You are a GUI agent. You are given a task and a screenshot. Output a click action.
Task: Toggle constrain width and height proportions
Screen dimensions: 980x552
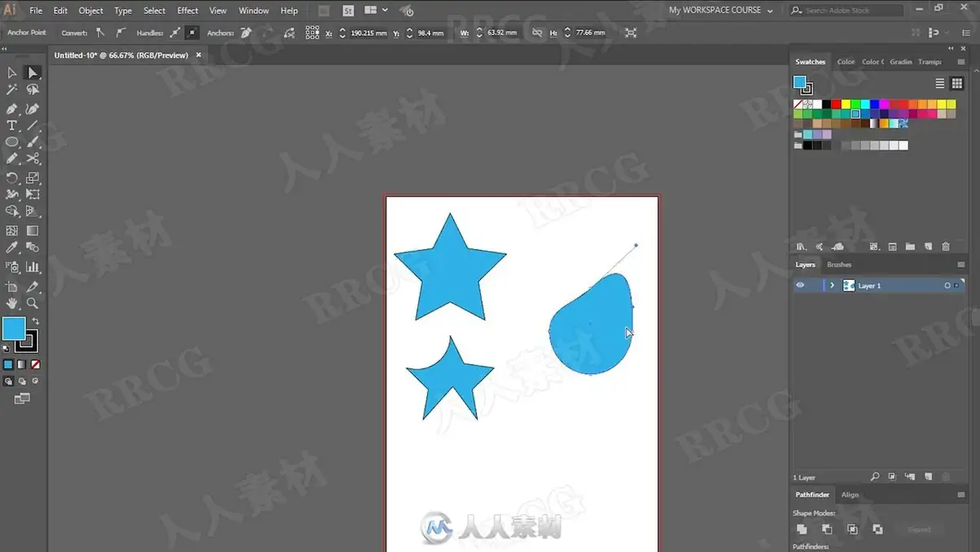click(x=537, y=33)
